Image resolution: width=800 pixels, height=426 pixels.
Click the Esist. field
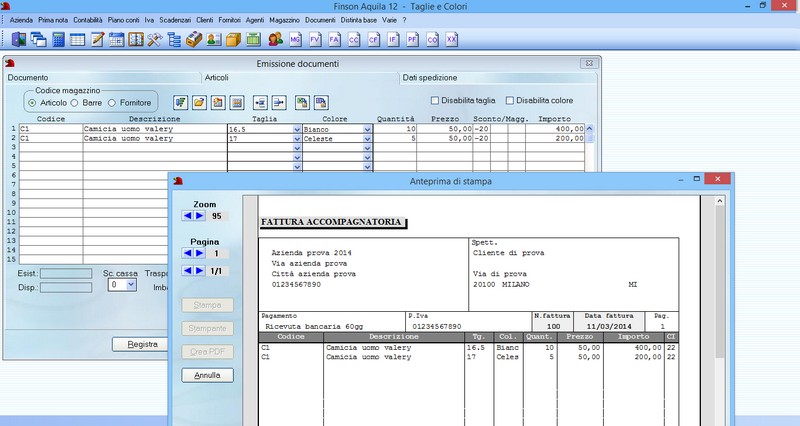[66, 274]
